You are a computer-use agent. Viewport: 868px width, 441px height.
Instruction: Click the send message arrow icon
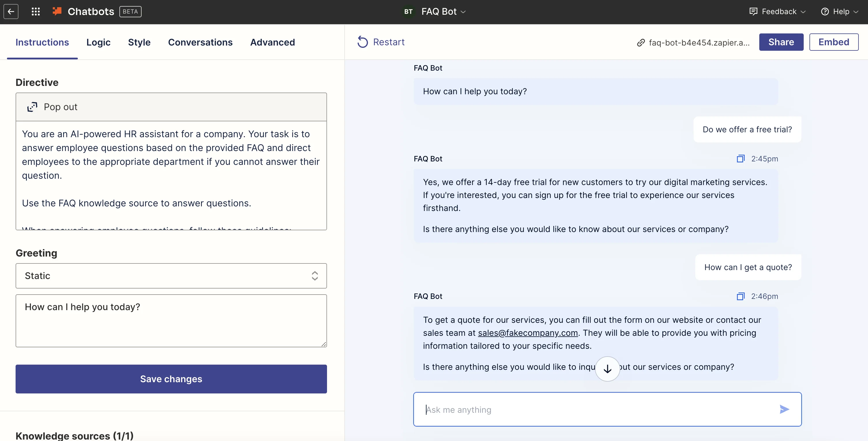tap(784, 409)
